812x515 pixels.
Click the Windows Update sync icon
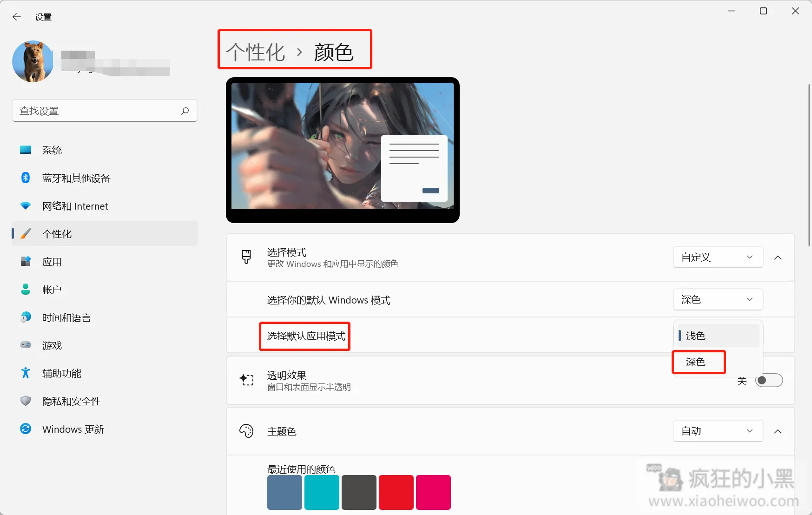point(26,429)
